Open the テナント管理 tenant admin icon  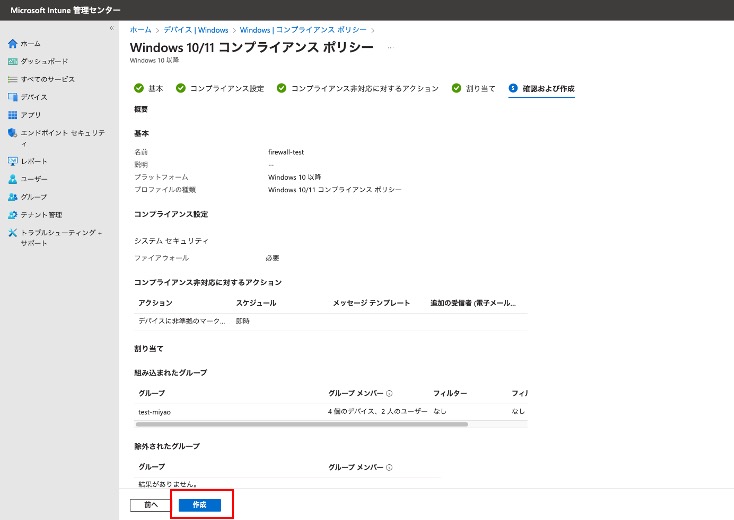point(13,215)
